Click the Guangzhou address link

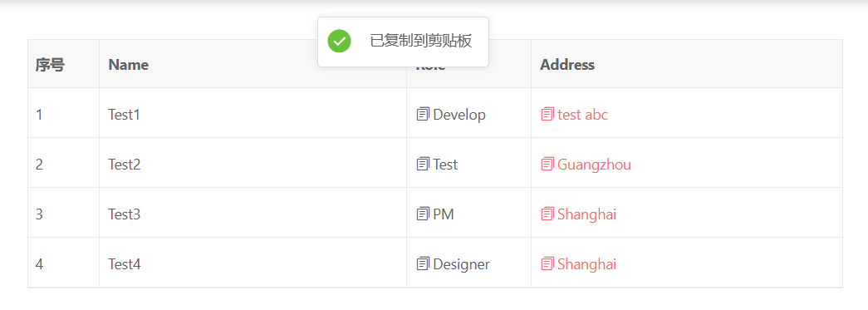tap(594, 165)
